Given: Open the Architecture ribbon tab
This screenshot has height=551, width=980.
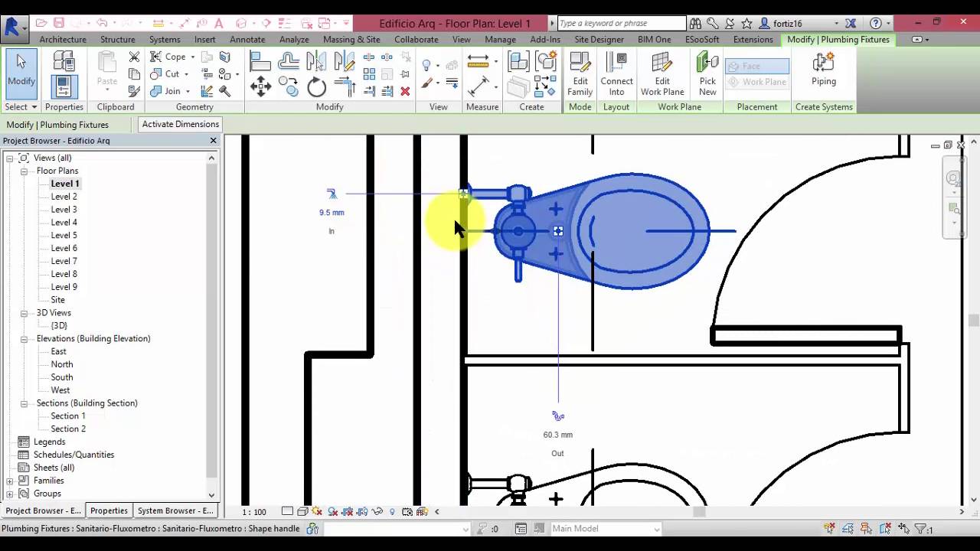Looking at the screenshot, I should (63, 39).
